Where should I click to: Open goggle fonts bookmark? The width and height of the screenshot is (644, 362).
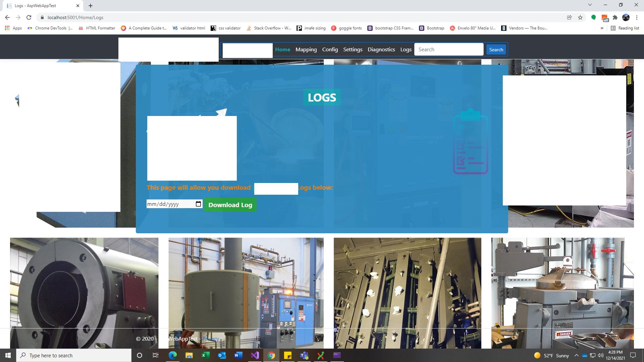tap(346, 28)
